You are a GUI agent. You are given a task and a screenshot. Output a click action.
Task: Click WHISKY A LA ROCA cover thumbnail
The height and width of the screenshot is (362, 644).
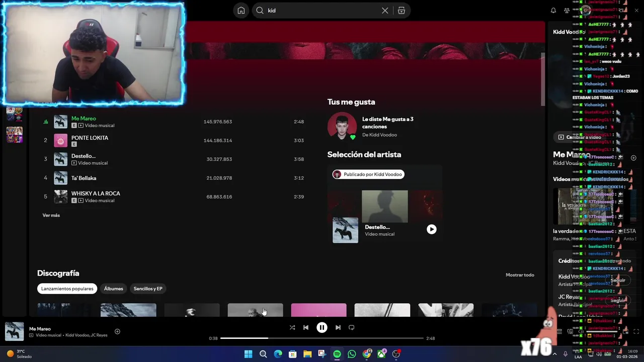pyautogui.click(x=61, y=197)
